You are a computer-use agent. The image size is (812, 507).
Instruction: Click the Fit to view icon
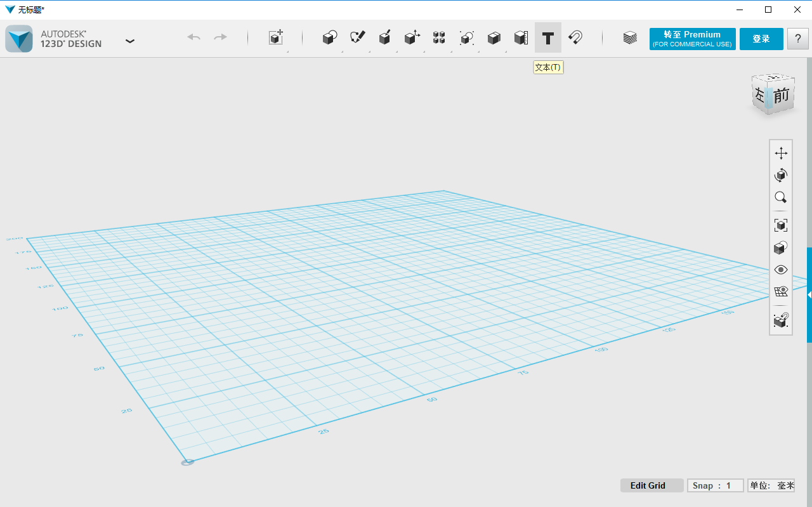click(781, 225)
